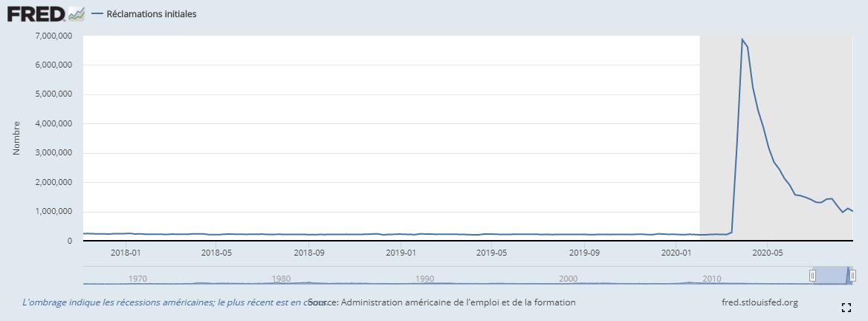Click the Nombre y-axis title

click(x=16, y=138)
